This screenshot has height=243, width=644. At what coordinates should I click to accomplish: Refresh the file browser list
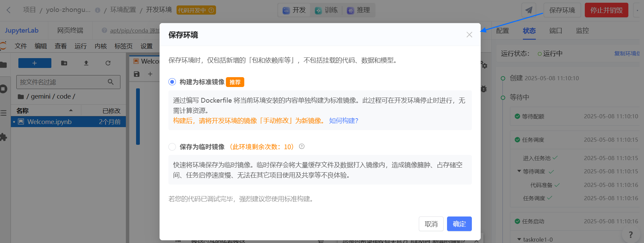pos(108,63)
